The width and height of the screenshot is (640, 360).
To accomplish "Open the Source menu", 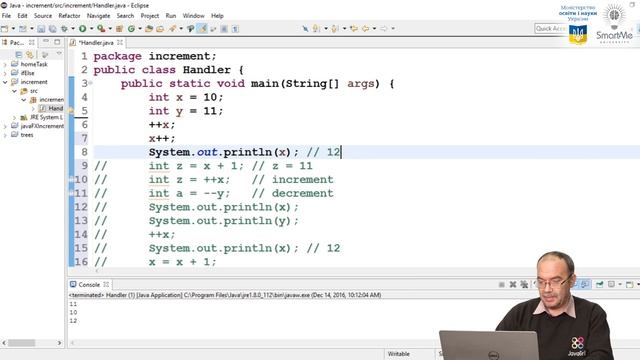I will pyautogui.click(x=43, y=16).
